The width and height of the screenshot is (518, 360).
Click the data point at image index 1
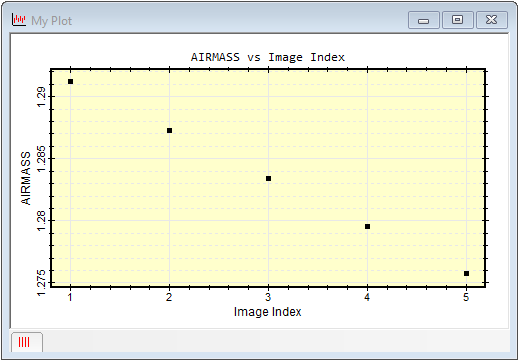point(70,82)
